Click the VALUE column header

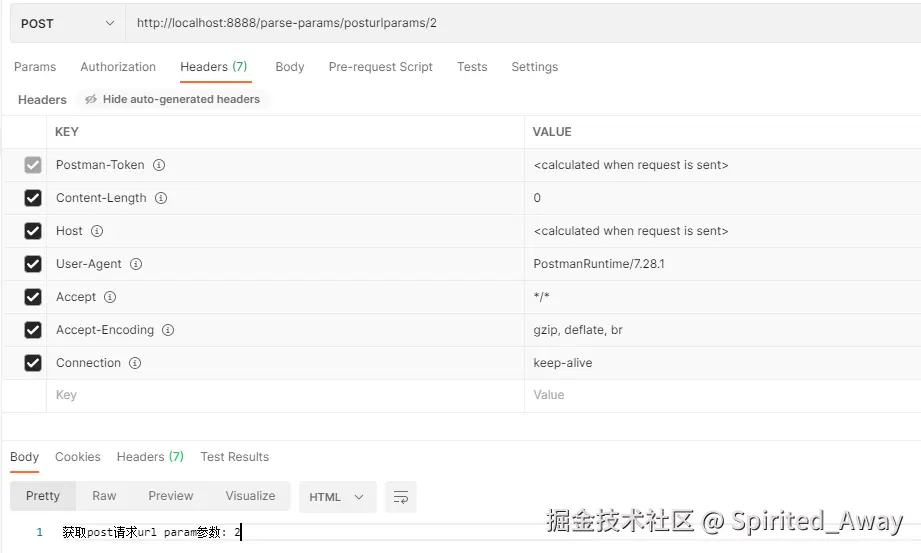tap(552, 132)
